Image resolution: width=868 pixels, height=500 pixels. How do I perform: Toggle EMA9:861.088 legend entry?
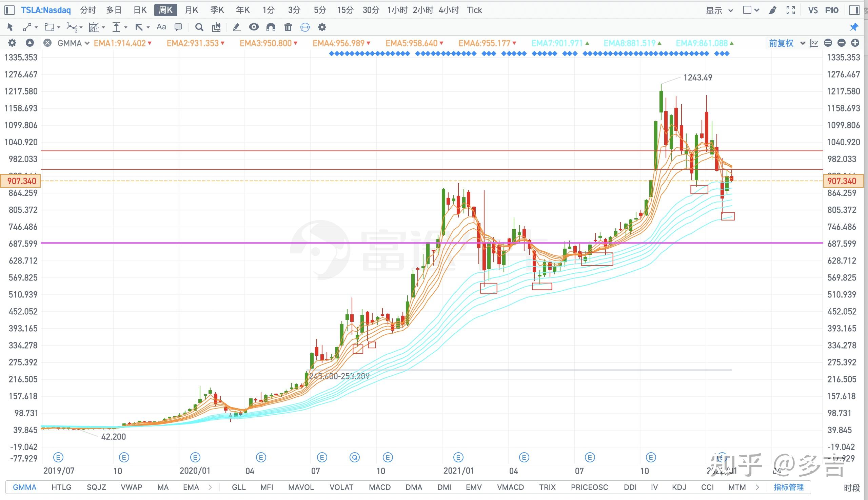point(705,43)
